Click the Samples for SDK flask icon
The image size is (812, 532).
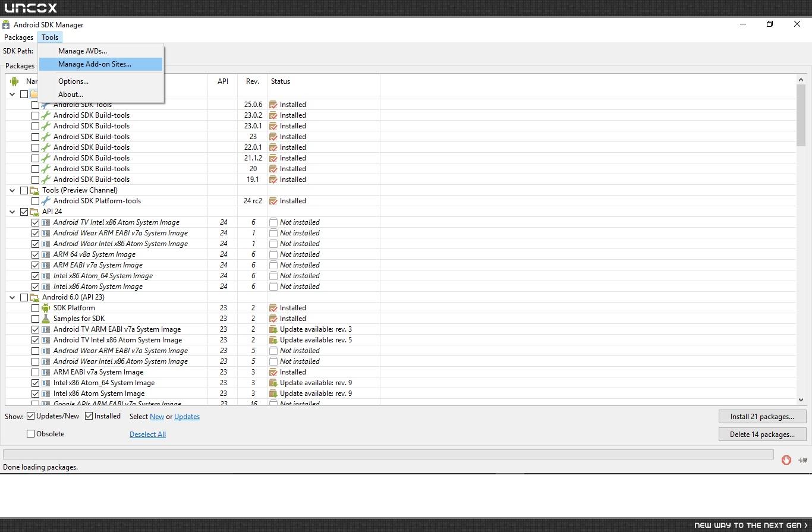point(46,319)
